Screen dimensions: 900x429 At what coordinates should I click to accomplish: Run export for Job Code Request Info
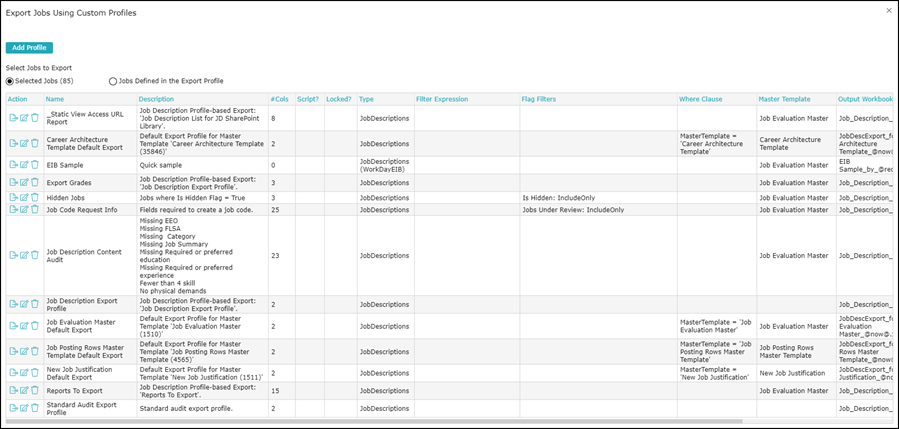coord(13,210)
